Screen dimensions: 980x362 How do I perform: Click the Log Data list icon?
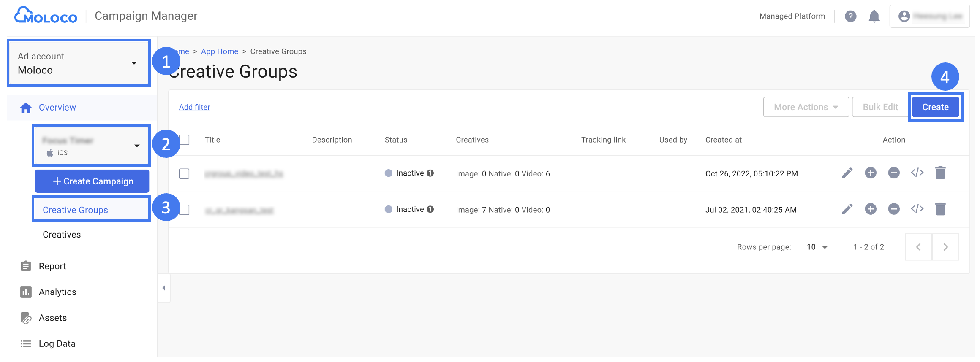[x=26, y=344]
